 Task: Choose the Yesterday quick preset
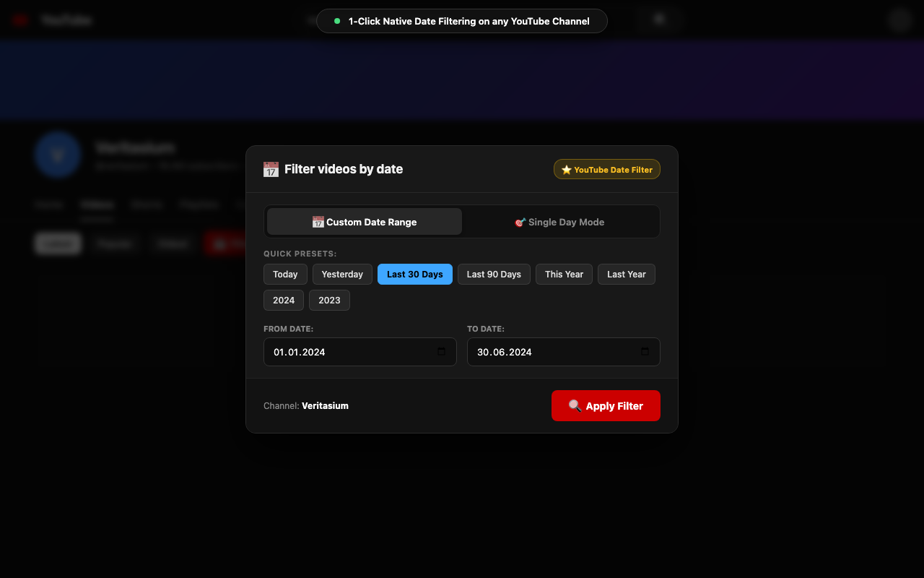click(x=342, y=275)
